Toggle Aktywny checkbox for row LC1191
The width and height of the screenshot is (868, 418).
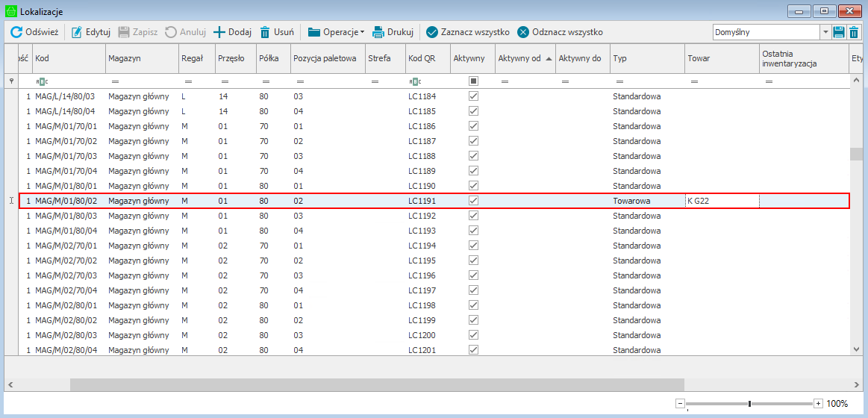(x=473, y=201)
